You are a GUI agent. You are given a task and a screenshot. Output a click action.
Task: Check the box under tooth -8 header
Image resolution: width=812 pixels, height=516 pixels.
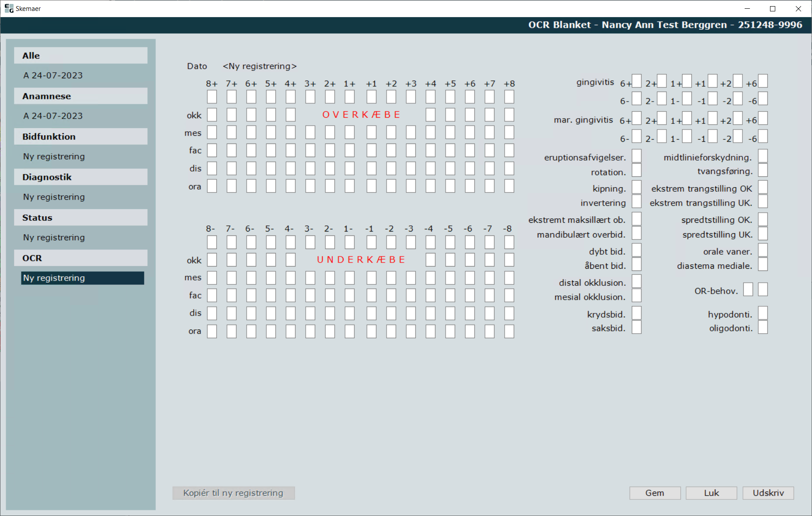(x=509, y=242)
